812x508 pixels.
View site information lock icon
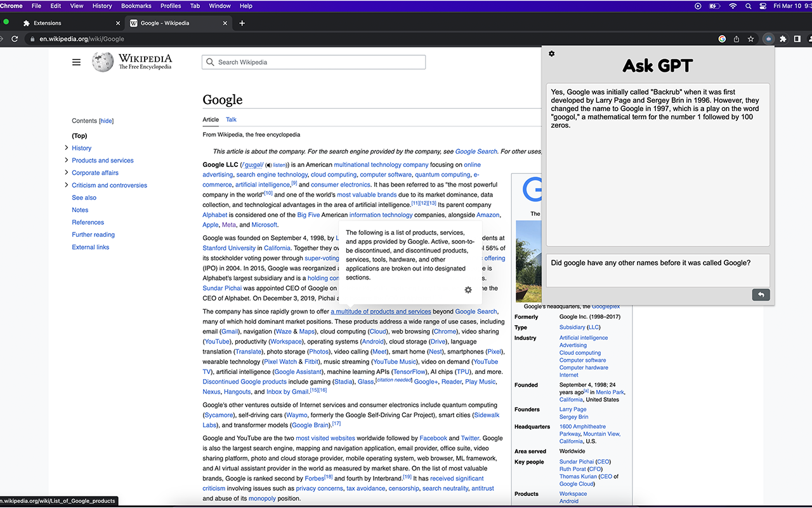[32, 39]
